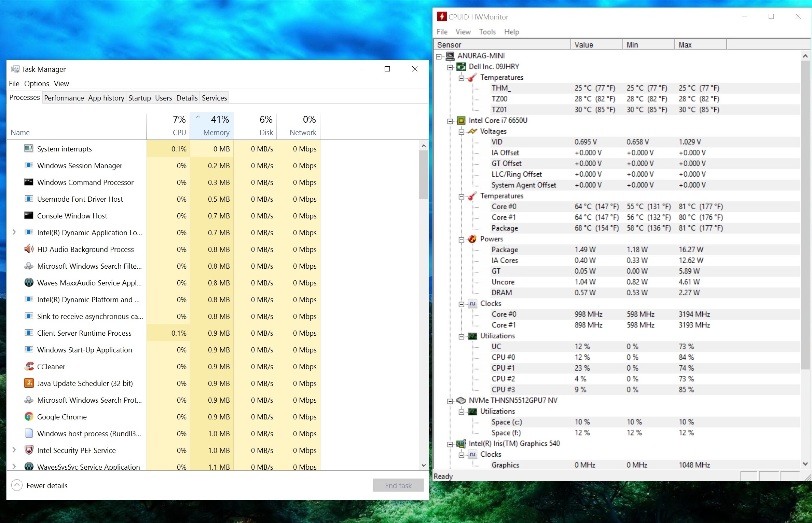The image size is (812, 523).
Task: Expand the WavesSysSvc Service Application row
Action: (14, 466)
